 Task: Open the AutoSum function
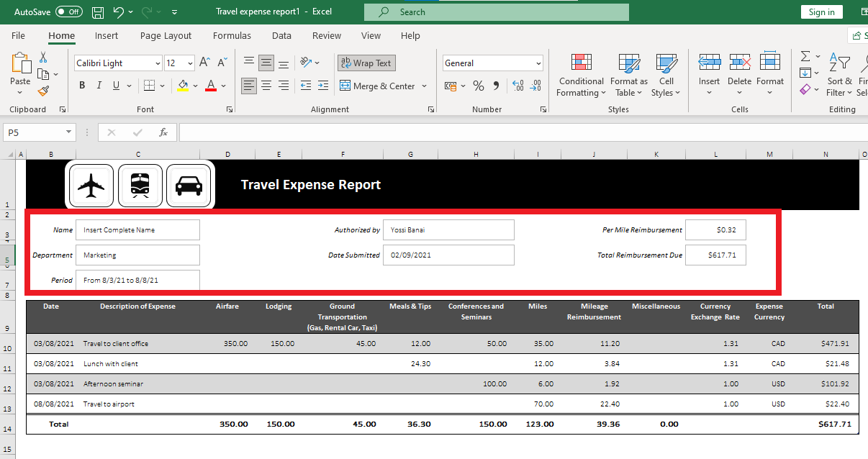[804, 56]
